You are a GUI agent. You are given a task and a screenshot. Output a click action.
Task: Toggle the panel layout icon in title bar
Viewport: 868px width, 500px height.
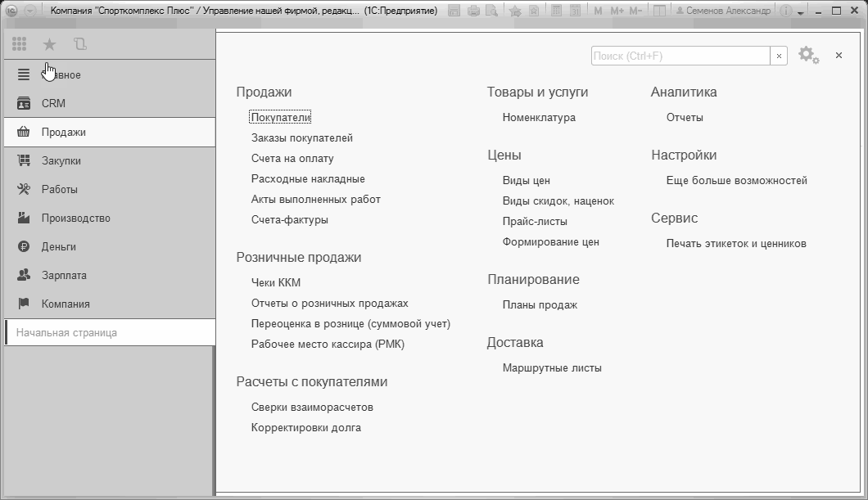[659, 11]
